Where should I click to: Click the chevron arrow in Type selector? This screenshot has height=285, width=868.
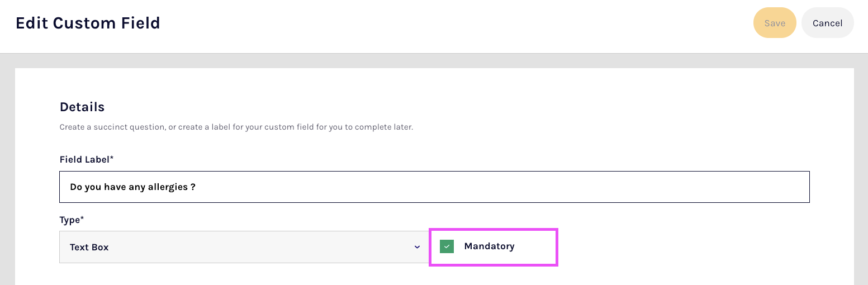pos(417,247)
